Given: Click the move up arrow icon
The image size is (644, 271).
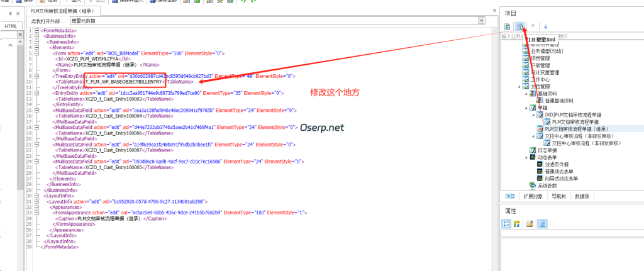Looking at the screenshot, I should point(533,26).
